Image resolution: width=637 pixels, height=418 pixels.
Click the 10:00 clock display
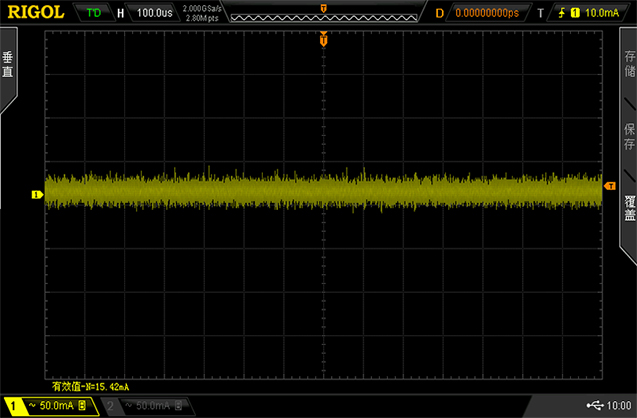pos(619,405)
